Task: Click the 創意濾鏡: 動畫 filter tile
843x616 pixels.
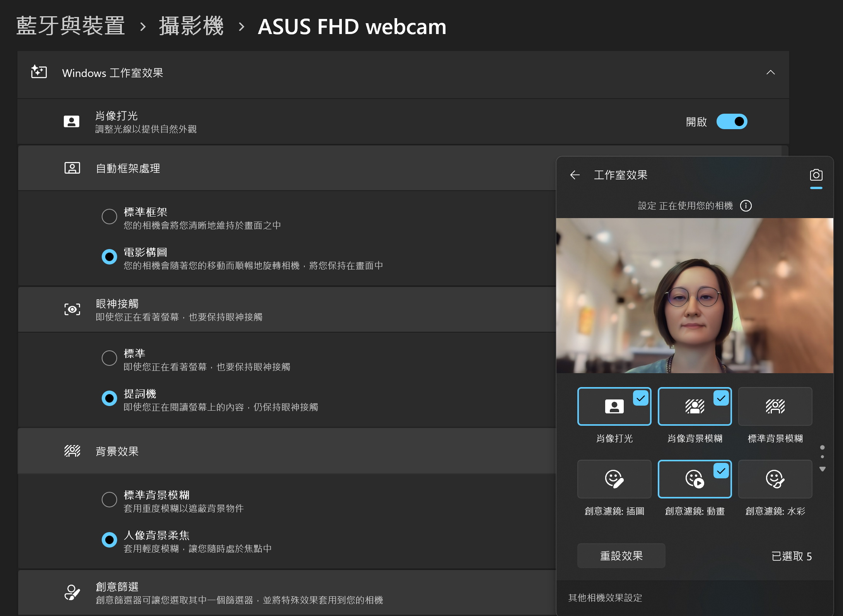Action: click(695, 479)
